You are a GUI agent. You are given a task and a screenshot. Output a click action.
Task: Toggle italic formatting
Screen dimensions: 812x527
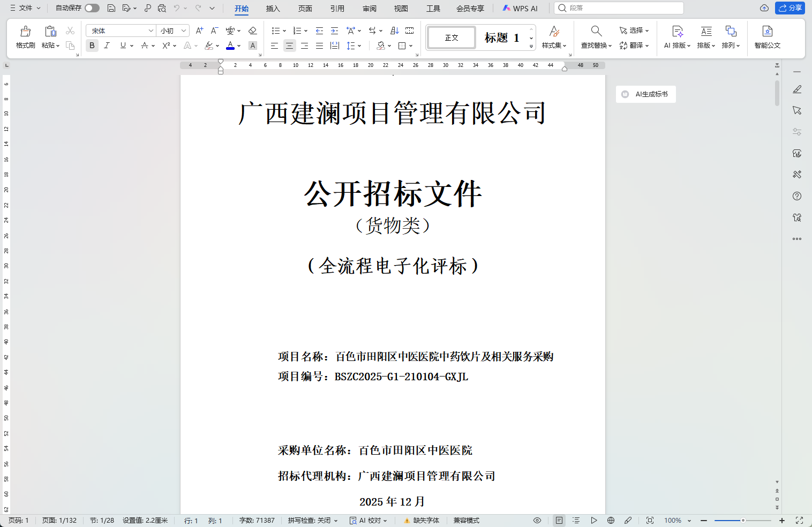click(x=107, y=46)
